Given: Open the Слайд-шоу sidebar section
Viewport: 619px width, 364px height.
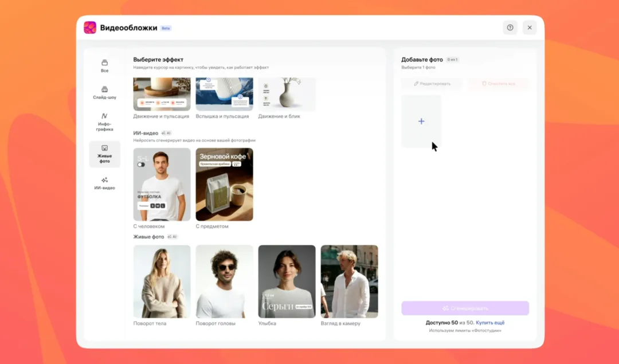Looking at the screenshot, I should pyautogui.click(x=104, y=92).
